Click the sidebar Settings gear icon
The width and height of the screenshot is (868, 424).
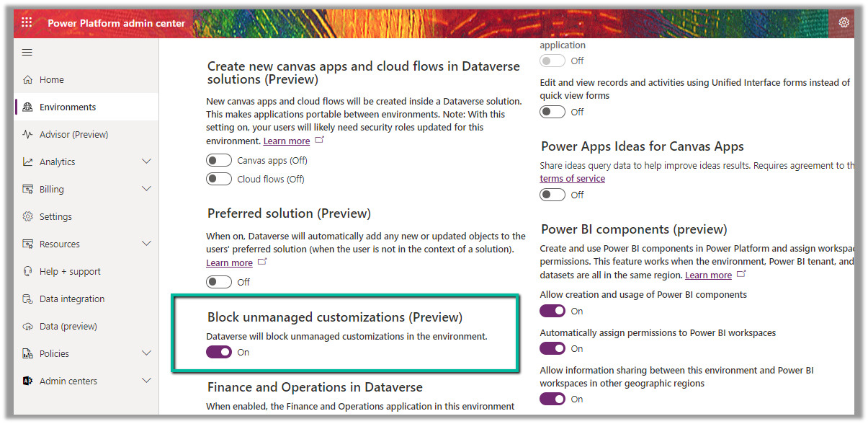[x=28, y=217]
